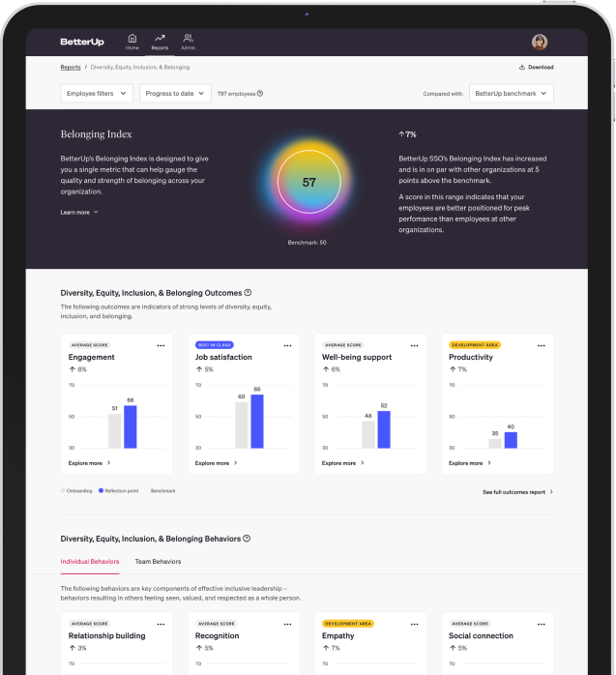Click Relationship building card title
Screen dimensions: 616x675
(x=106, y=635)
